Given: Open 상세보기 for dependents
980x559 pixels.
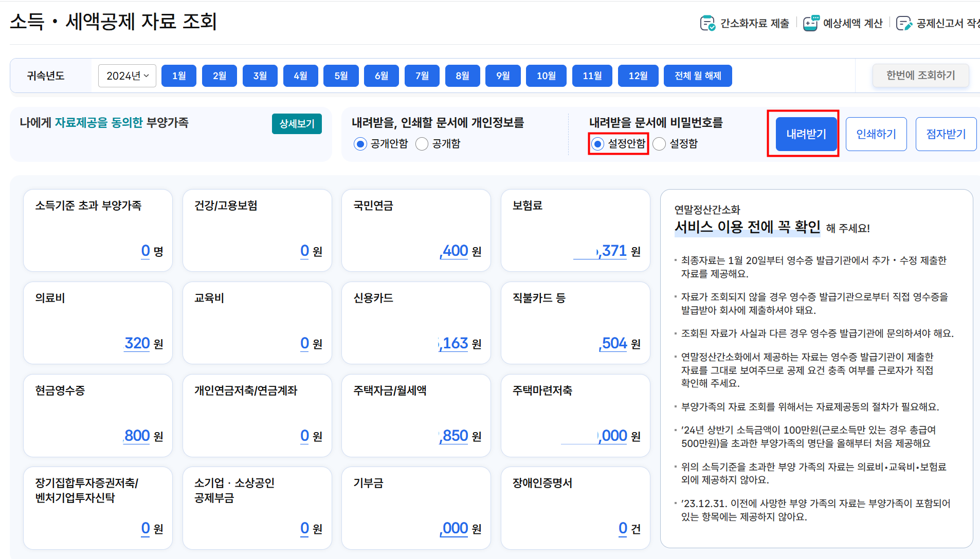Looking at the screenshot, I should 297,124.
